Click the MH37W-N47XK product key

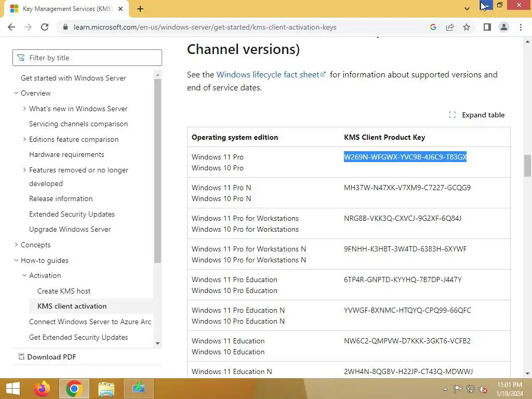coord(407,188)
